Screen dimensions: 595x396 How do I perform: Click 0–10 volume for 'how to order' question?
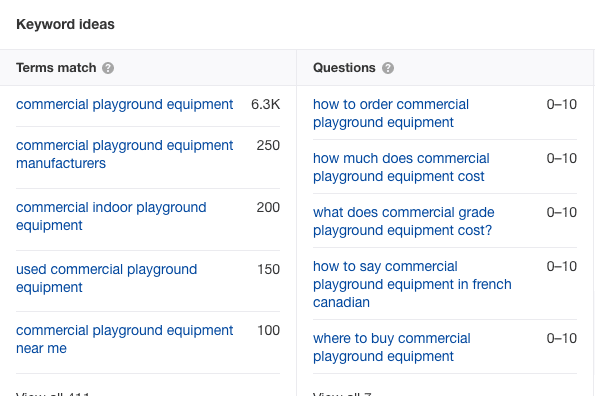562,104
